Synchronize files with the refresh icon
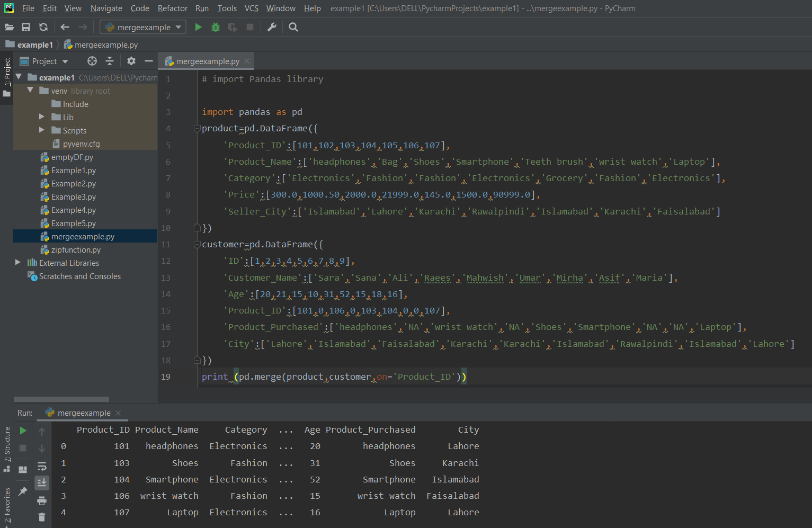 point(43,27)
